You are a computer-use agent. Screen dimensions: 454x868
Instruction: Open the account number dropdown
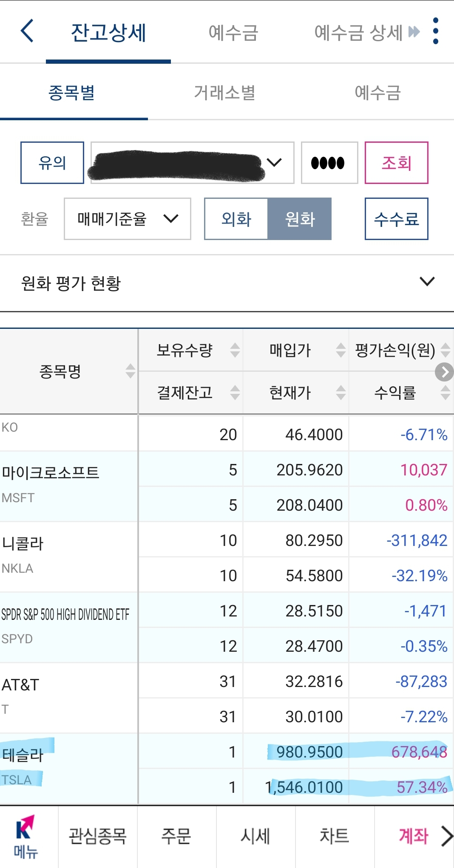tap(193, 163)
